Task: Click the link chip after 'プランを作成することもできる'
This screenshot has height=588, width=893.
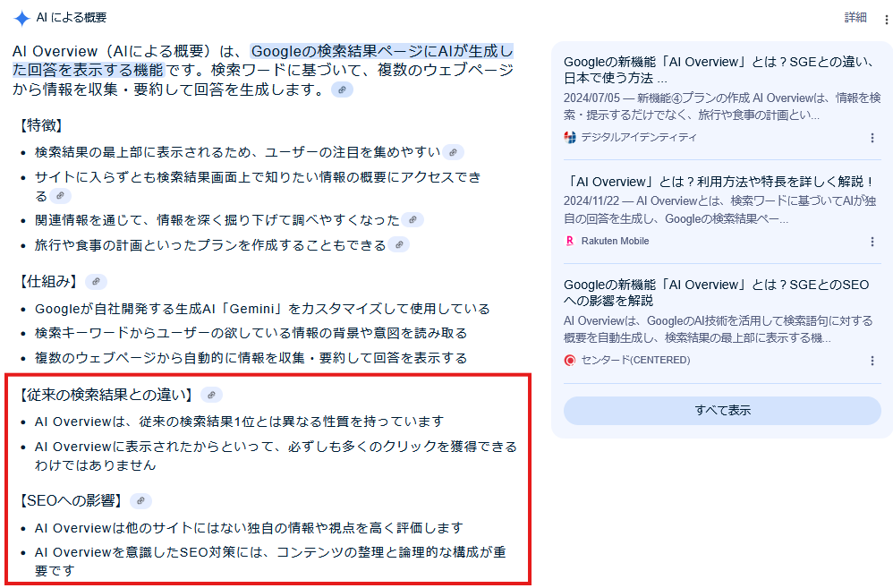Action: point(399,244)
